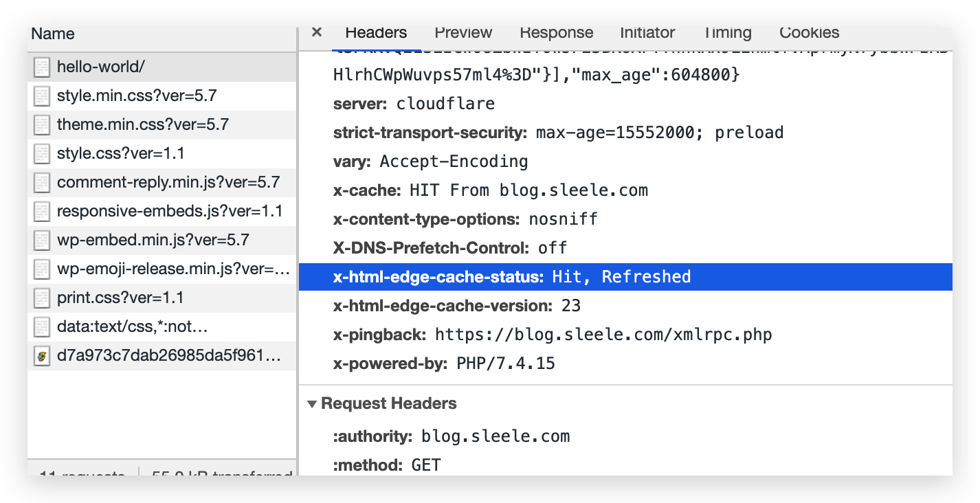Click the data:text/css file icon
The width and height of the screenshot is (980, 503).
pyautogui.click(x=42, y=326)
